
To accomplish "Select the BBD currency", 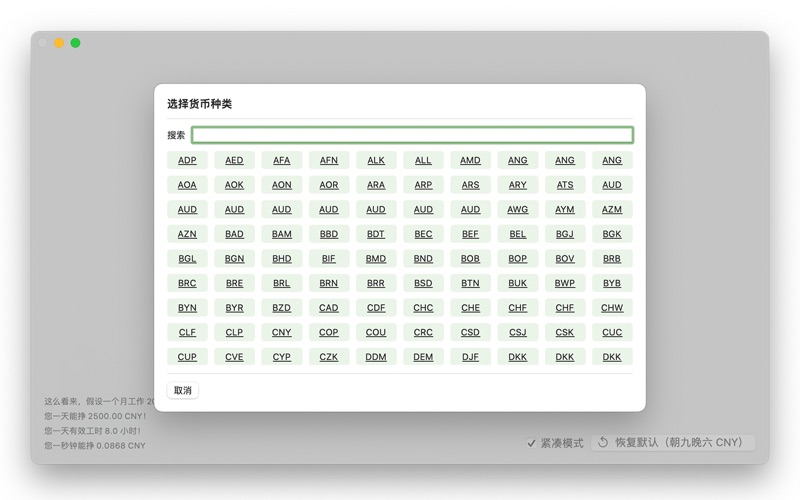I will point(329,234).
